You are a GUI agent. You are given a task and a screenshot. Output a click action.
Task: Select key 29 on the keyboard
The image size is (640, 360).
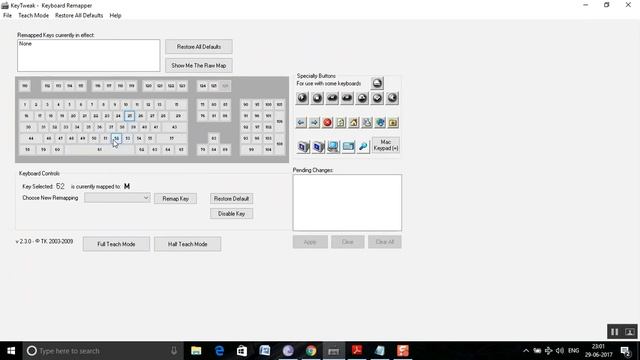[x=178, y=116]
